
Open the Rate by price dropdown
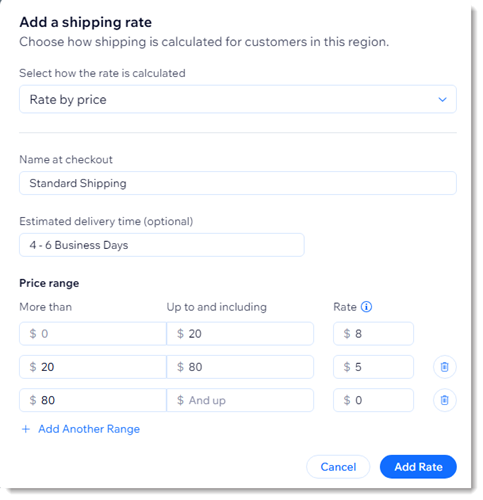point(238,99)
